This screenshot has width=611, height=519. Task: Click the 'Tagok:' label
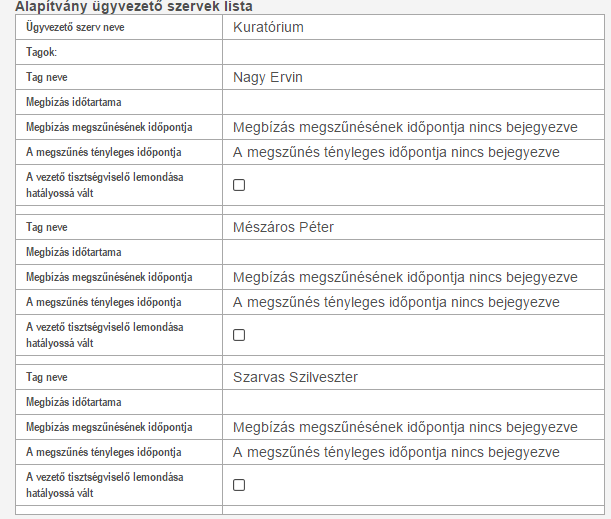41,52
